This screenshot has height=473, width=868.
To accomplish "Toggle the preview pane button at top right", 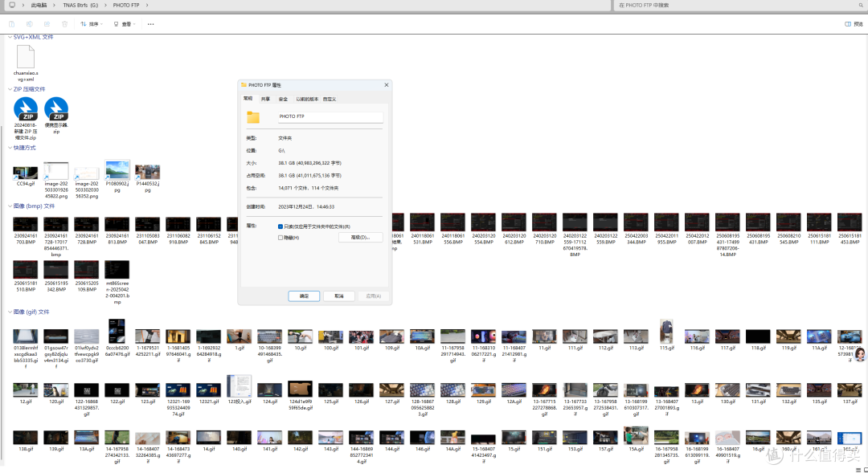I will (x=854, y=24).
